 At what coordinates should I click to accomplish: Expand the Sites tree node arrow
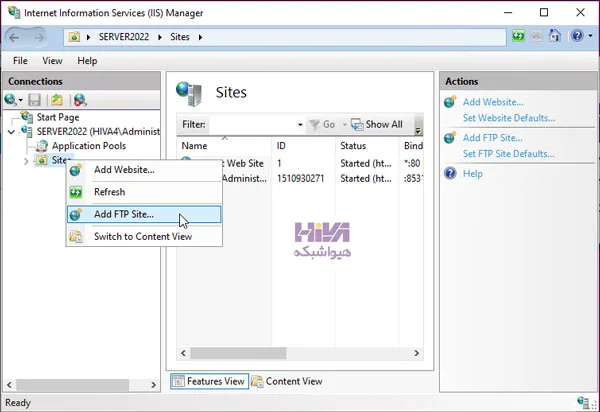(26, 161)
